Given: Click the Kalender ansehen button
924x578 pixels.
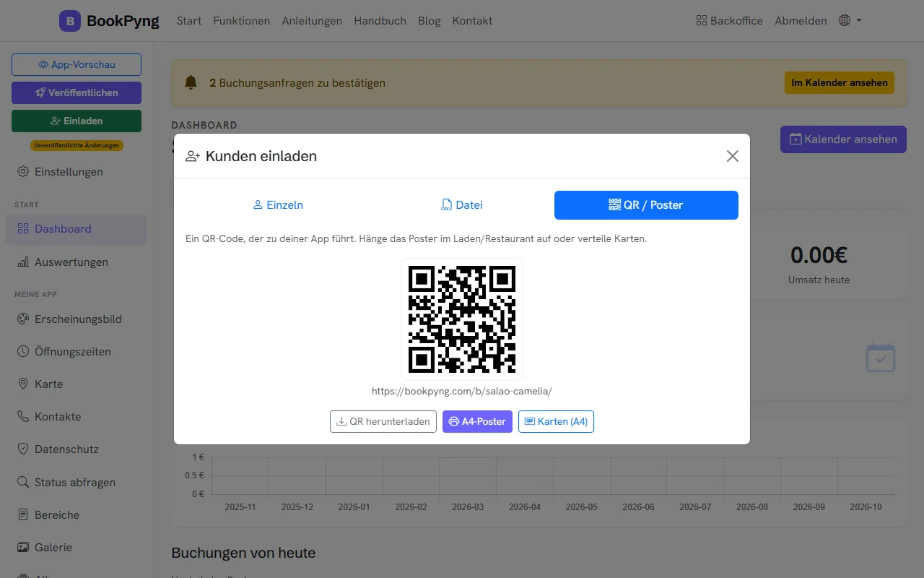Looking at the screenshot, I should 843,139.
